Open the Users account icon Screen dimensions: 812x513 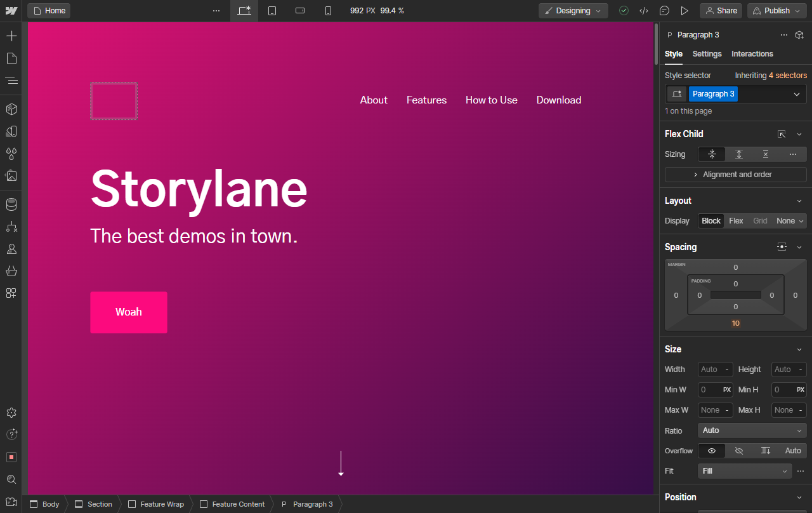pos(11,249)
